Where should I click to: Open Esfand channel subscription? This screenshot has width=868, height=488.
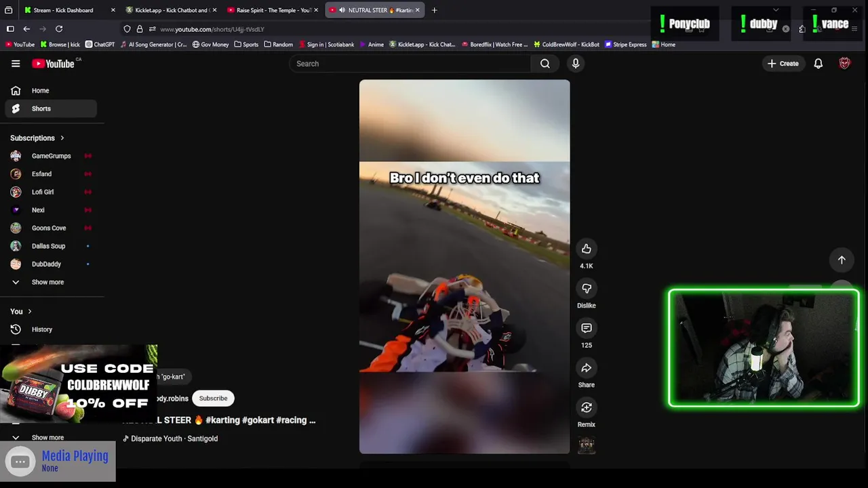[51, 174]
